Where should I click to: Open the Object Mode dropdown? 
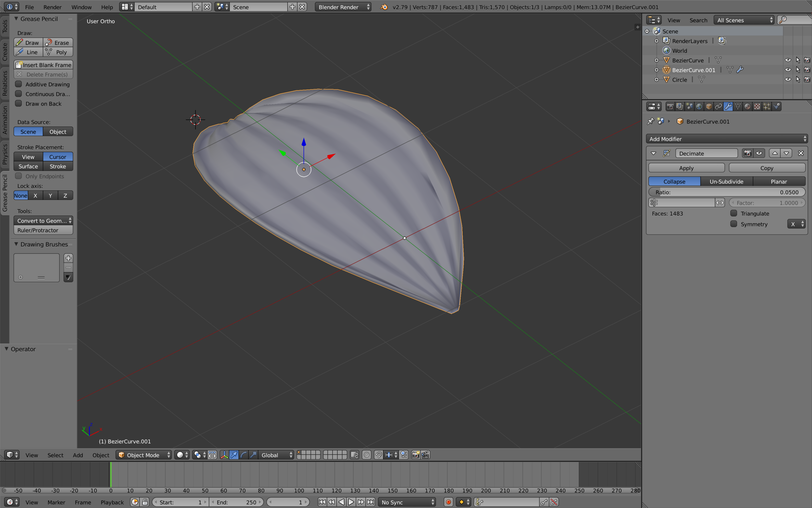coord(144,455)
